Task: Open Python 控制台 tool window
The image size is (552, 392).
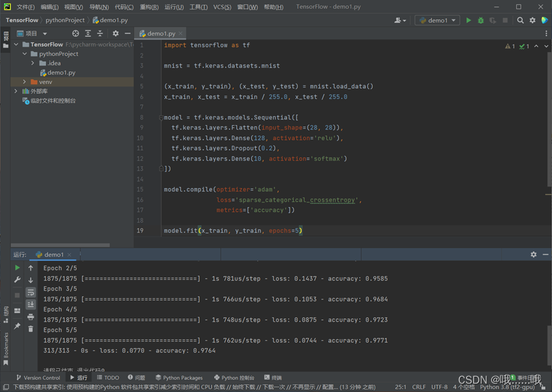Action: [x=234, y=377]
